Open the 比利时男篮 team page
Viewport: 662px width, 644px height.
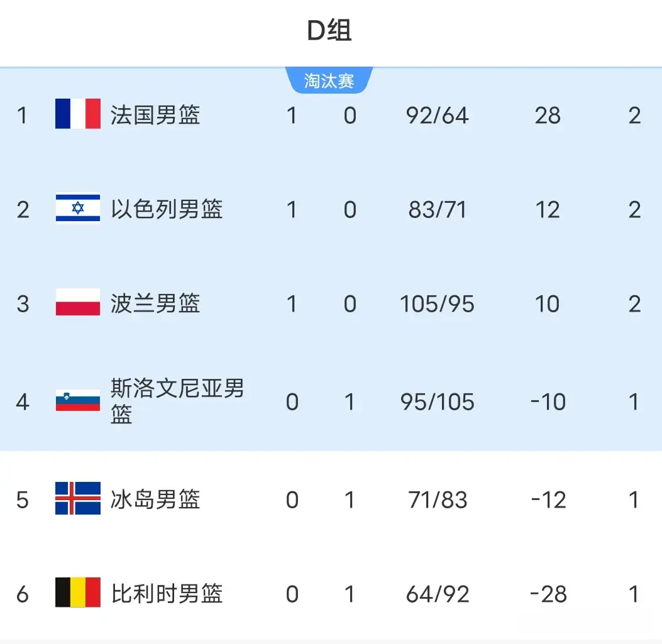click(x=167, y=594)
